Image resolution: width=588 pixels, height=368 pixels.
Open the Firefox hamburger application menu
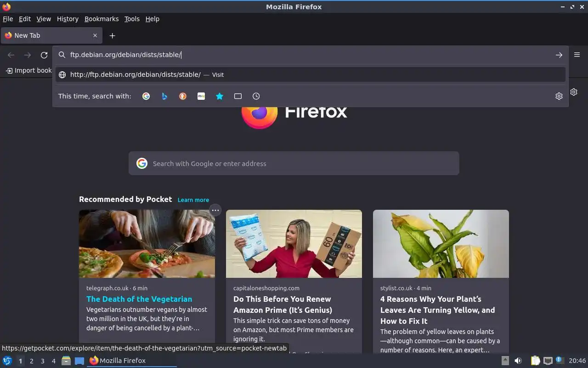click(577, 54)
